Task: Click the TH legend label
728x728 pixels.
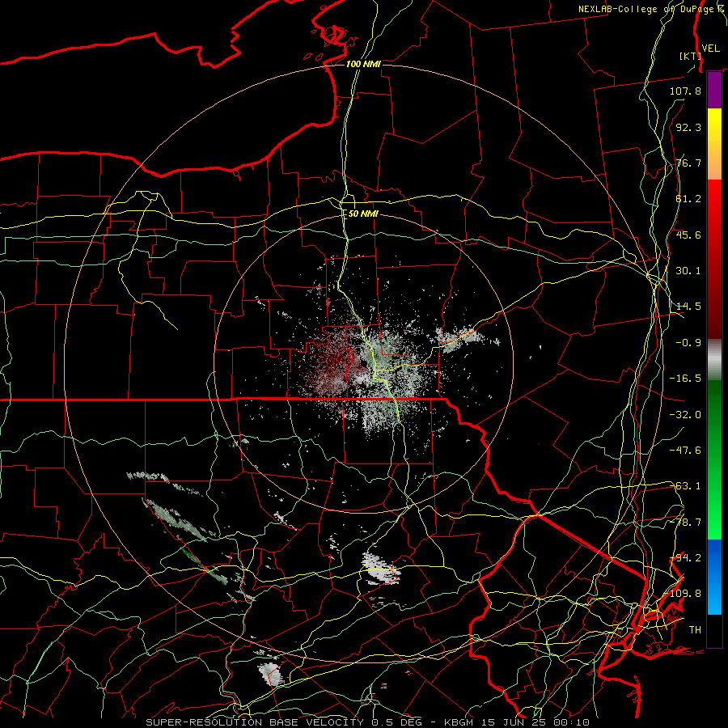Action: (695, 630)
